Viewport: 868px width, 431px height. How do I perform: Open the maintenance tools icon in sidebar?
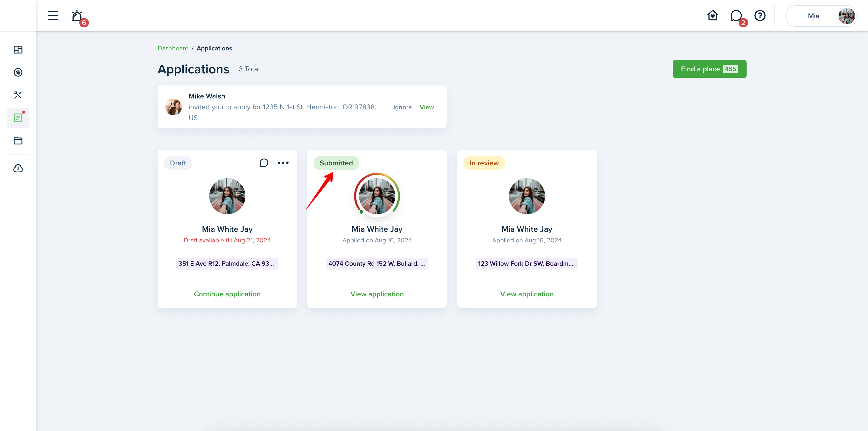tap(18, 95)
